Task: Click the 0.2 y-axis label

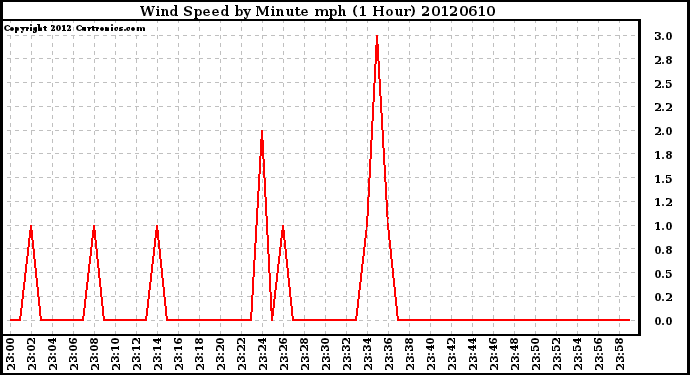Action: tap(663, 298)
